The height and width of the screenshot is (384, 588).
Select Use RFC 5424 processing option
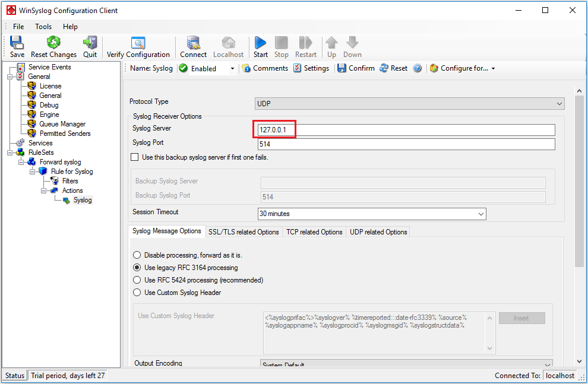(x=137, y=280)
